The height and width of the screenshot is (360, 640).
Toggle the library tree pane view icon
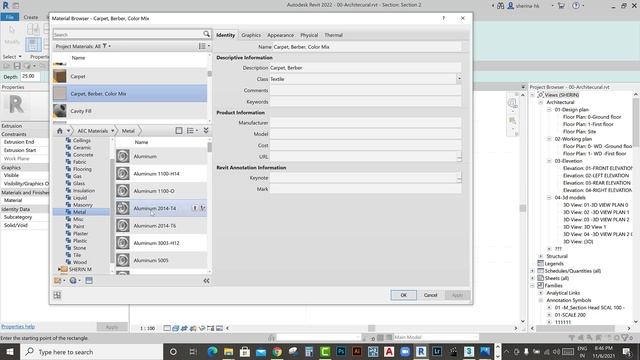(x=179, y=131)
